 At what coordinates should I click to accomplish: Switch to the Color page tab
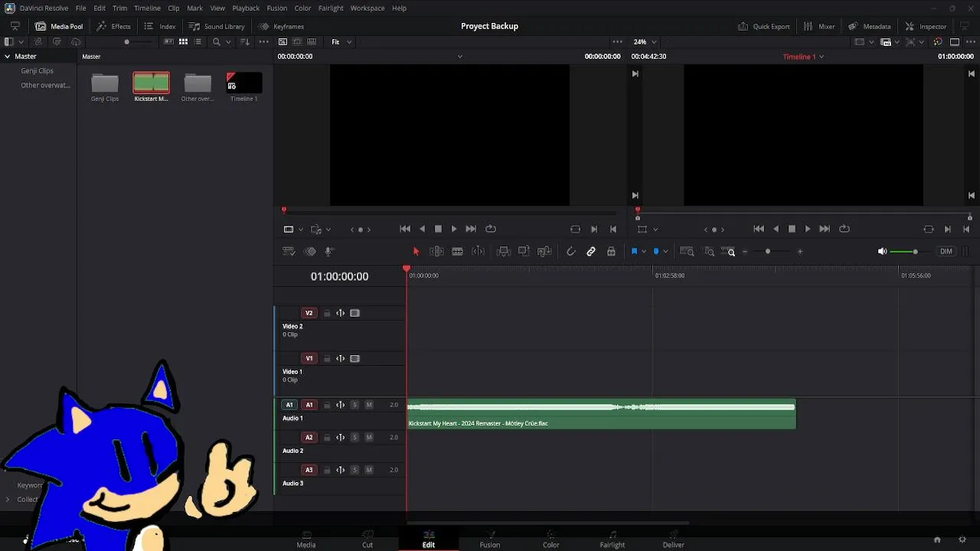pos(551,540)
